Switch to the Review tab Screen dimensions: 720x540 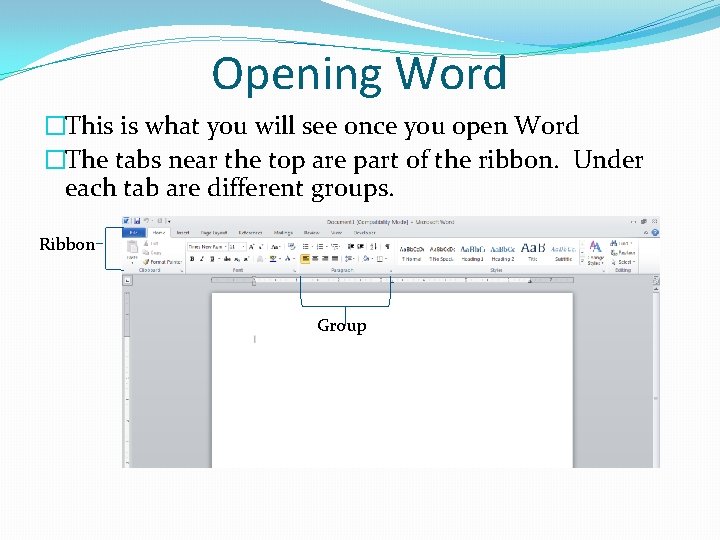(x=312, y=233)
